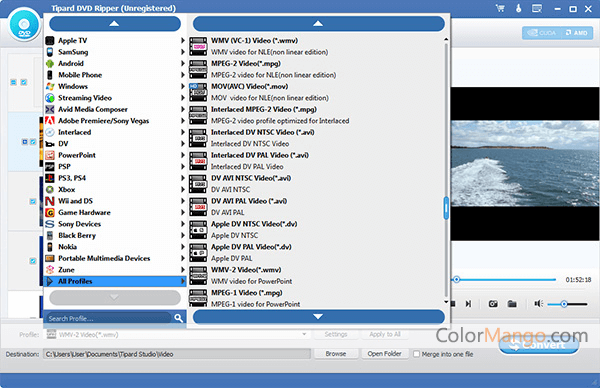Expand the Black Berry submenu arrow
This screenshot has width=600, height=388.
[183, 236]
